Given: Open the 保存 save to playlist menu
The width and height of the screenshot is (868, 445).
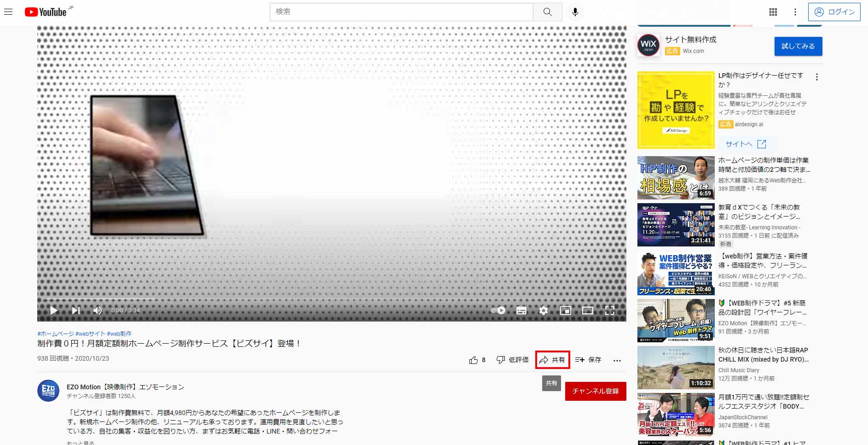Looking at the screenshot, I should (x=588, y=360).
